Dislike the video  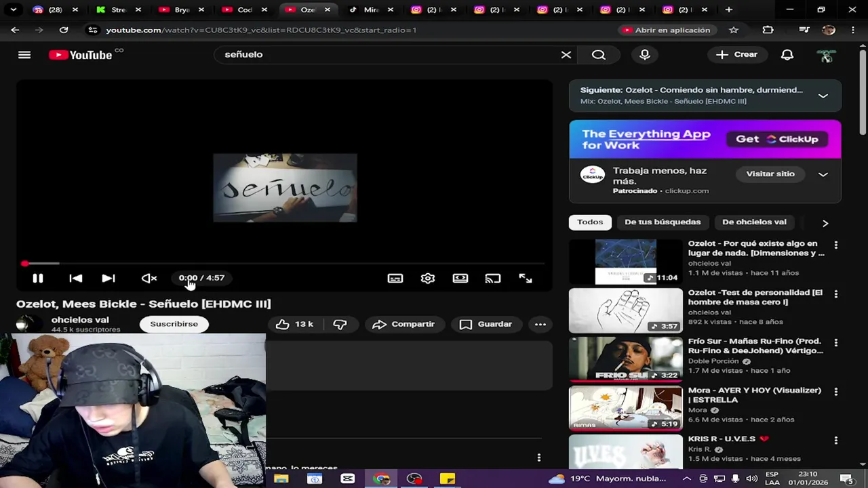point(340,325)
